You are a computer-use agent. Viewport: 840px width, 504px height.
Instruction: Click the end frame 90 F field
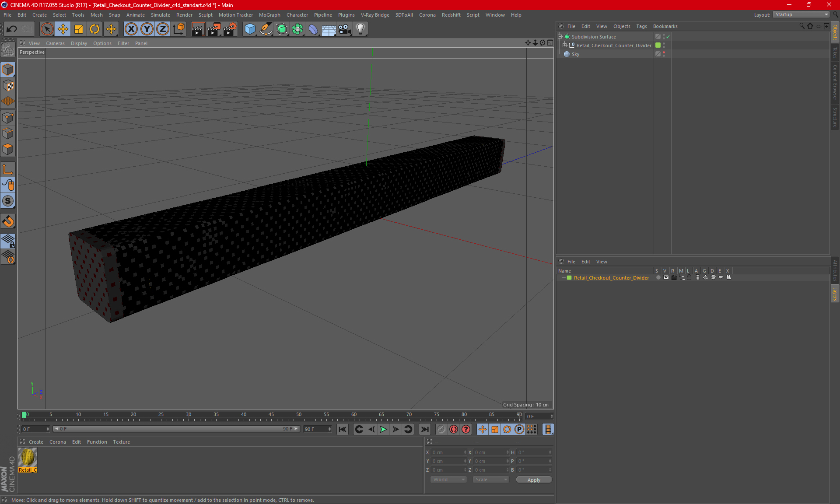[x=318, y=429]
